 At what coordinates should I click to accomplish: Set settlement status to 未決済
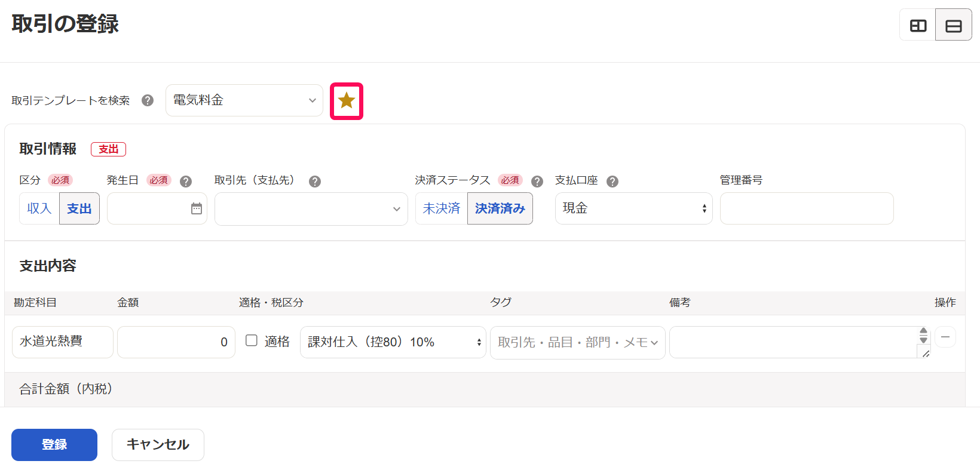pos(442,208)
